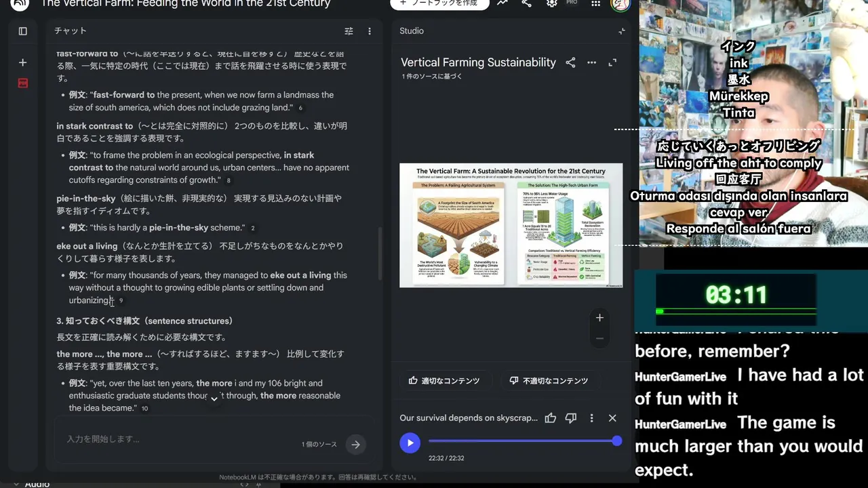Screen dimensions: 868x488
Task: Open more options for Vertical Farming Sustainability
Action: tap(591, 62)
